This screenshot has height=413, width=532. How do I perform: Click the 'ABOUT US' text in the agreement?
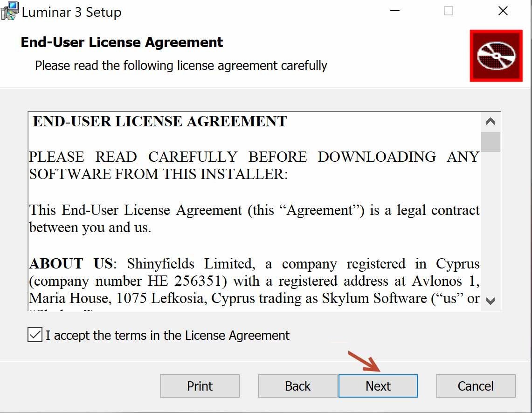(71, 263)
